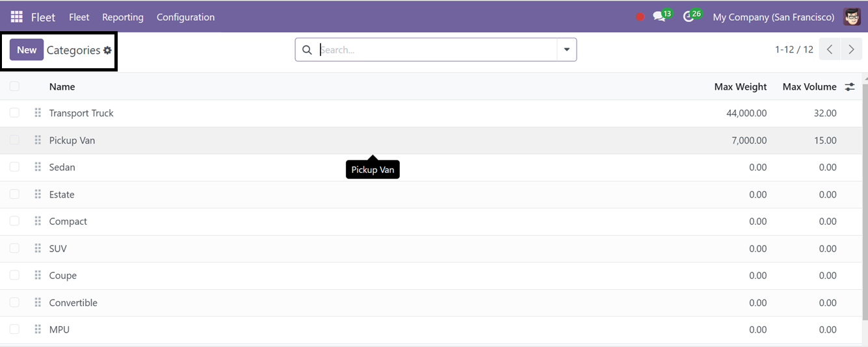The height and width of the screenshot is (347, 868).
Task: Check the SUV row checkbox
Action: tap(14, 248)
